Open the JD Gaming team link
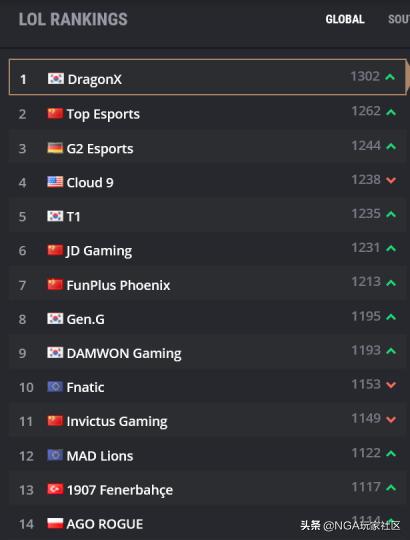The height and width of the screenshot is (540, 410). point(99,251)
